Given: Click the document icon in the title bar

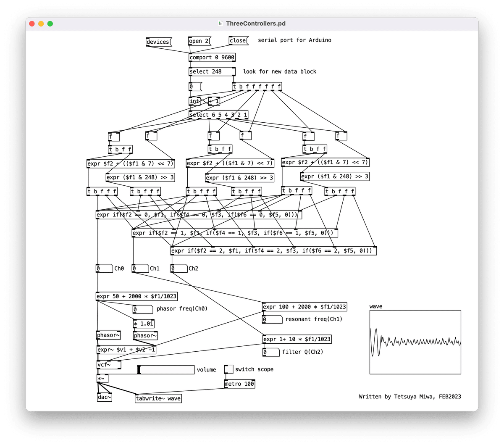Looking at the screenshot, I should pos(220,24).
